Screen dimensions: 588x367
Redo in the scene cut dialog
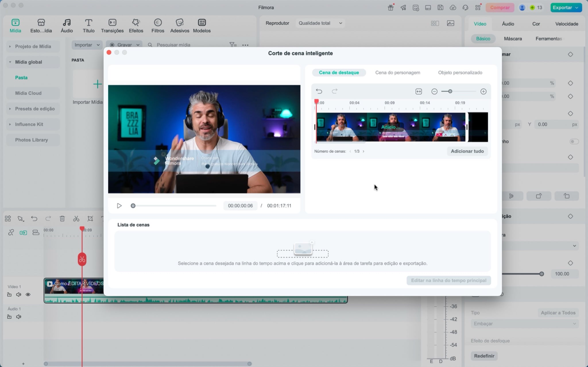click(334, 91)
